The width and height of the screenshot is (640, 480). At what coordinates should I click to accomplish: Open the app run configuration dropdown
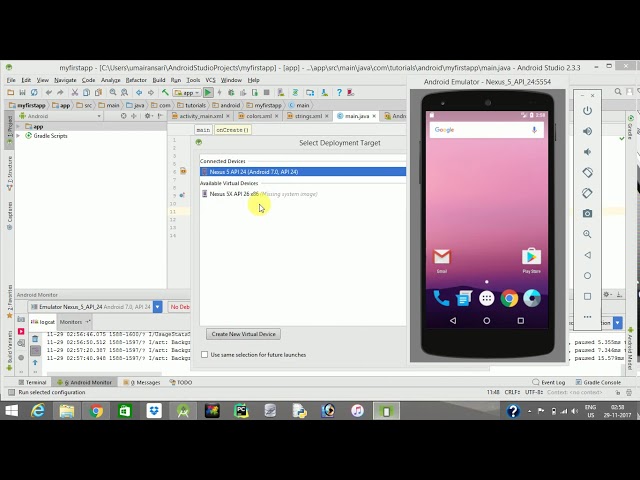(x=187, y=93)
